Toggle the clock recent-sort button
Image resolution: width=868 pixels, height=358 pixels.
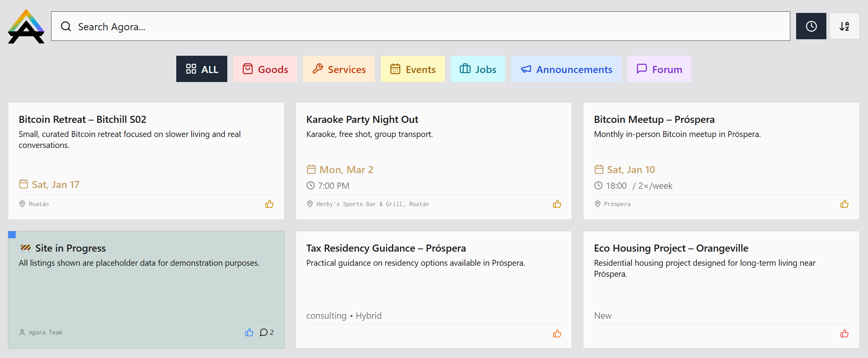point(811,26)
